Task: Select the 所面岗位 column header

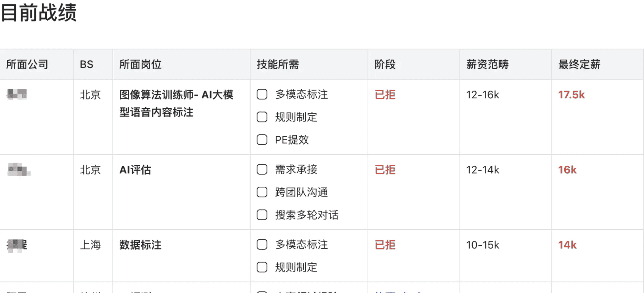Action: (x=140, y=64)
